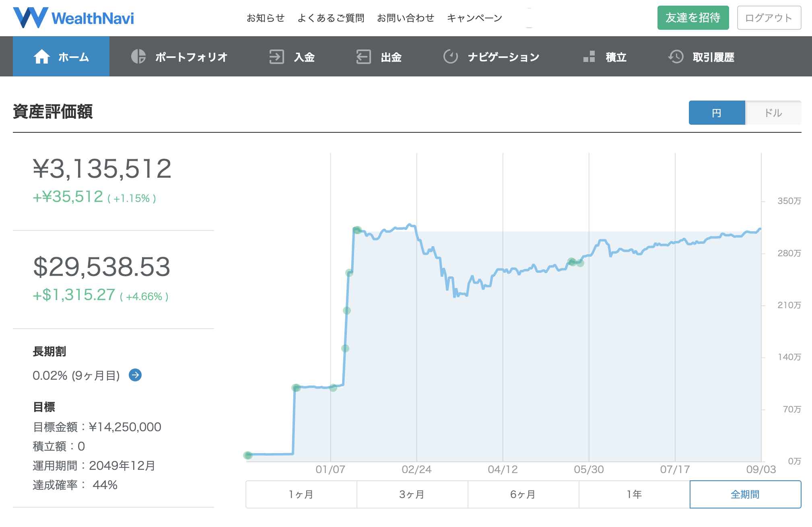Click the gauge icon for ナビゲーション
This screenshot has width=812, height=527.
(451, 56)
